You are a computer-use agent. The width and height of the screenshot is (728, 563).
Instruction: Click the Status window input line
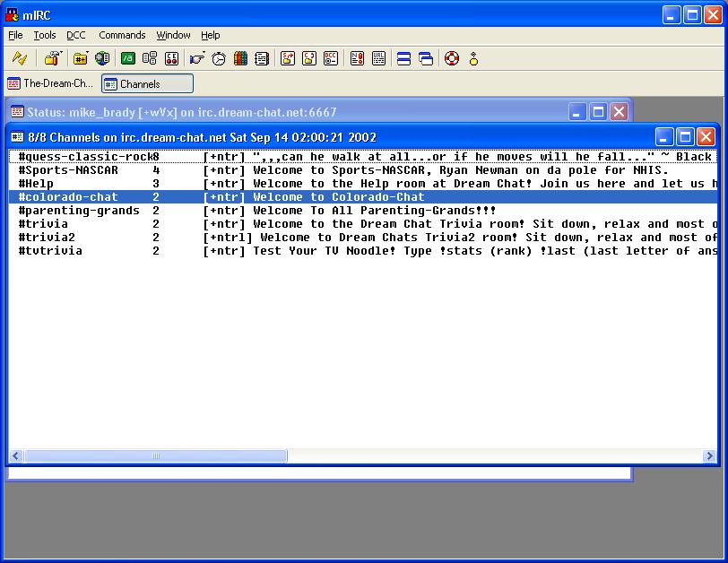click(319, 473)
